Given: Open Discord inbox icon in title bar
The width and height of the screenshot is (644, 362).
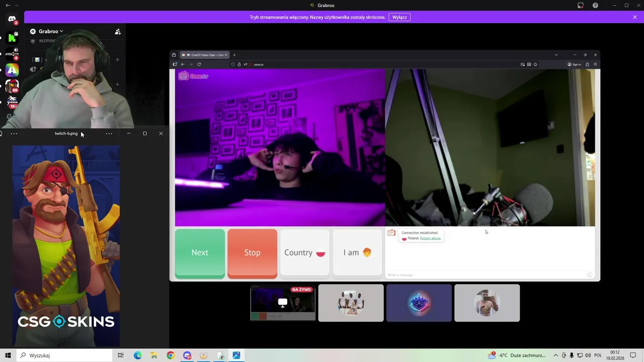Looking at the screenshot, I should pyautogui.click(x=581, y=6).
